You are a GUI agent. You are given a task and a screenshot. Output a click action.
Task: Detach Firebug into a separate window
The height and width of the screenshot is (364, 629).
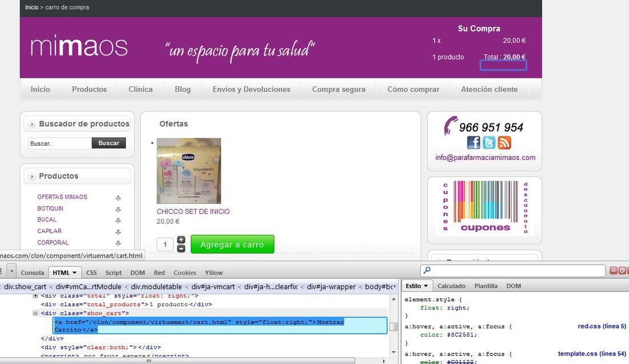point(622,271)
